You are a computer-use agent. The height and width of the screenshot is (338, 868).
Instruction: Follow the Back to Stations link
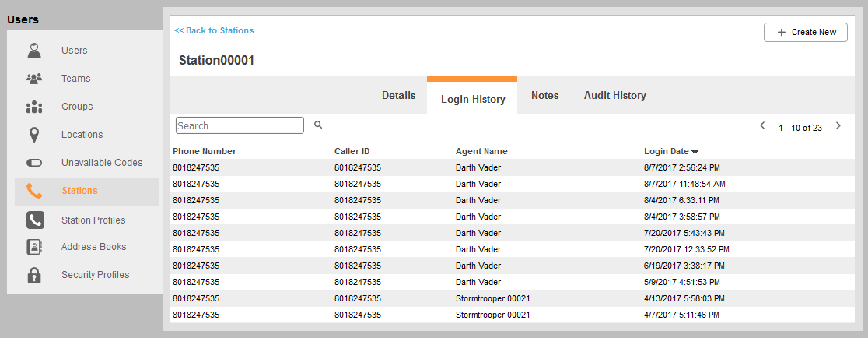[x=214, y=30]
